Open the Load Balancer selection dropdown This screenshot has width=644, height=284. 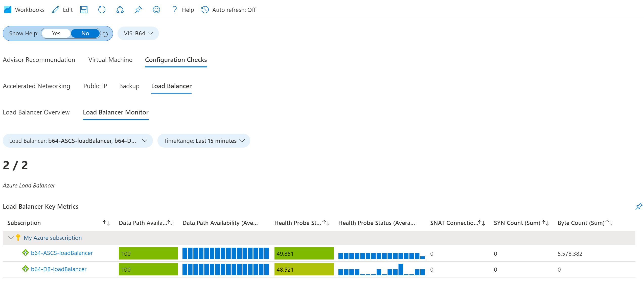[78, 141]
